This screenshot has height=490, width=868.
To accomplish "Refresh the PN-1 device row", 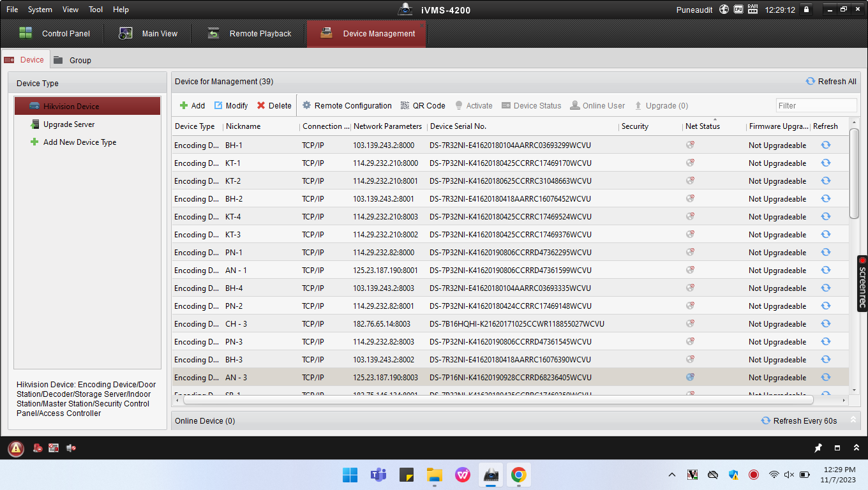I will point(825,252).
